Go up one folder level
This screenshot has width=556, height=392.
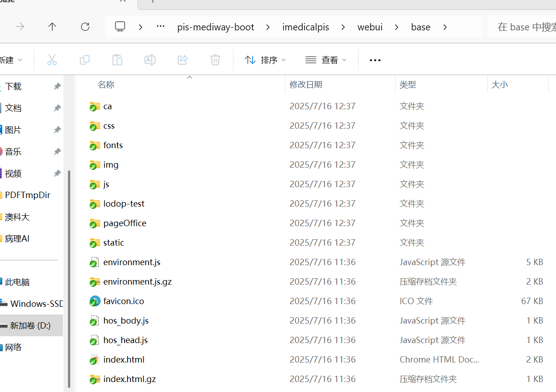click(53, 27)
